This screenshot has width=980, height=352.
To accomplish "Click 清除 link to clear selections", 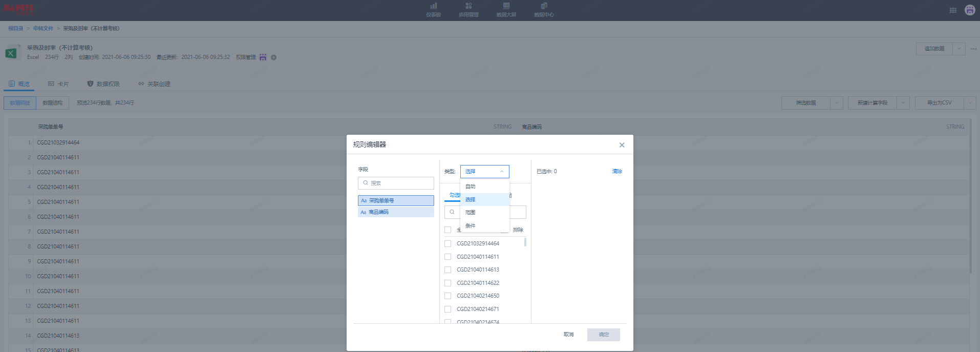I will point(617,172).
